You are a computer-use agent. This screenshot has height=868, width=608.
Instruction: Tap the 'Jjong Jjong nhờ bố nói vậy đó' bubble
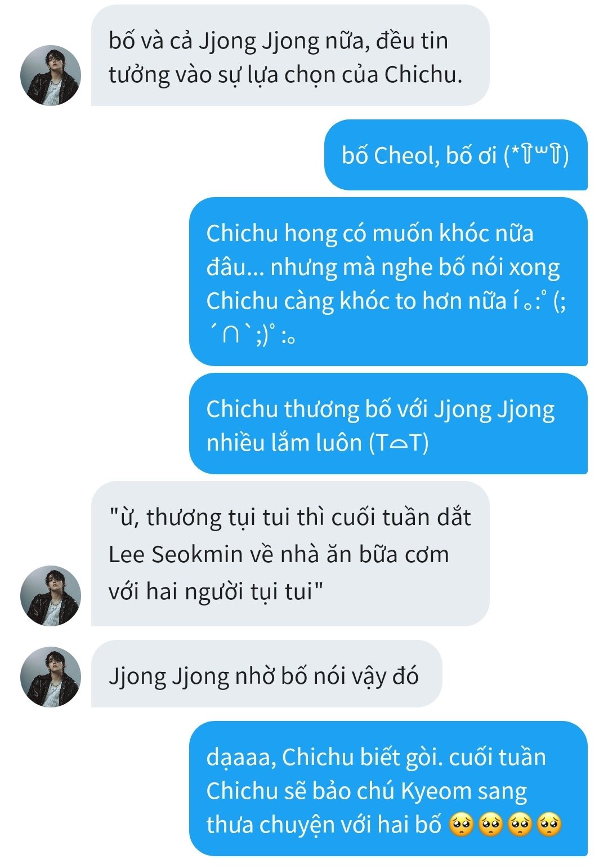266,674
